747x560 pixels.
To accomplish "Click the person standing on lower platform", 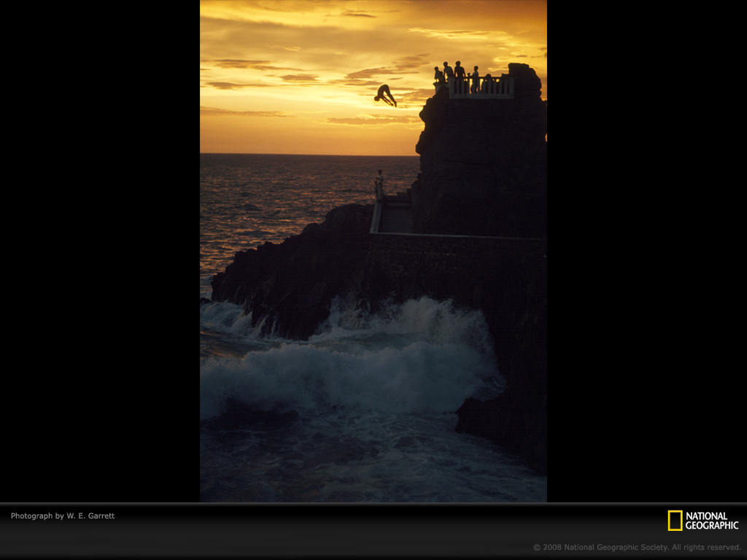I will 379,183.
